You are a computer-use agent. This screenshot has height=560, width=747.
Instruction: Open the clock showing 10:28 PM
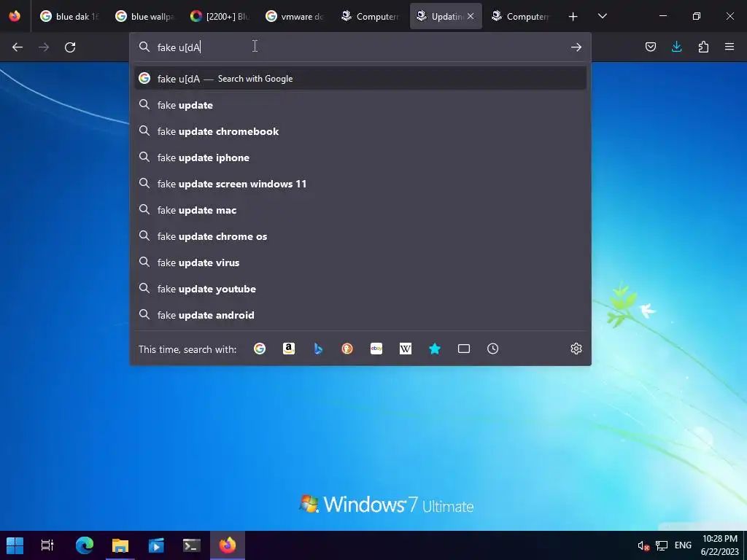719,545
